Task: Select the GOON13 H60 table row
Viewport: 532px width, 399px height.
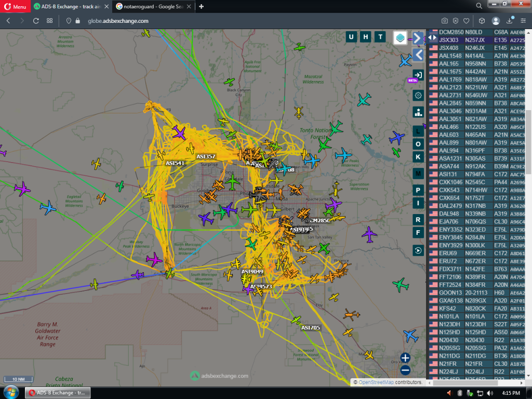Action: click(x=476, y=292)
